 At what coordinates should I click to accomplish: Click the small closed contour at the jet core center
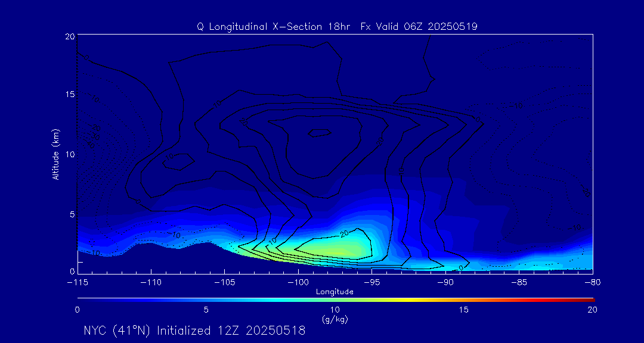click(320, 133)
